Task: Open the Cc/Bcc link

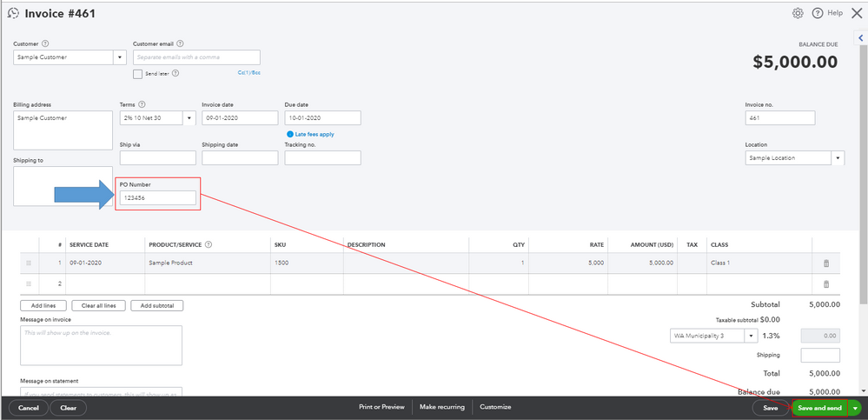Action: point(249,72)
